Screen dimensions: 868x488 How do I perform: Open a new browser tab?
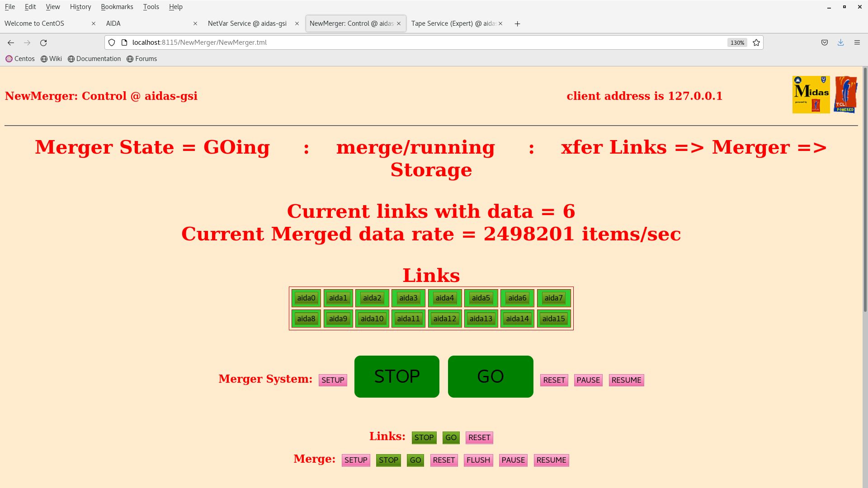click(517, 23)
